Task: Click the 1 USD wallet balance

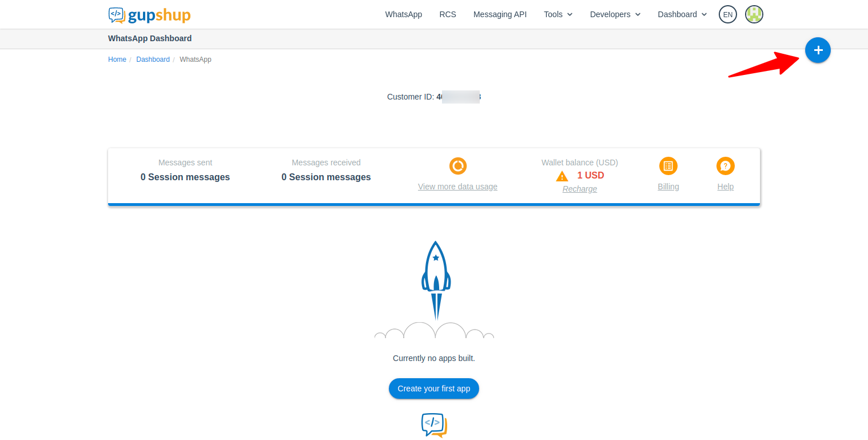Action: (591, 175)
